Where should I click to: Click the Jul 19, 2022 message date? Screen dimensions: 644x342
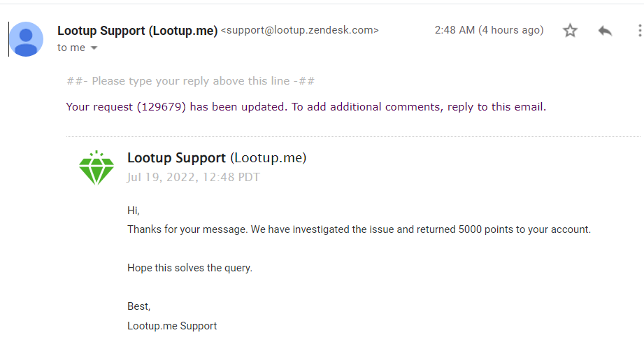point(193,177)
